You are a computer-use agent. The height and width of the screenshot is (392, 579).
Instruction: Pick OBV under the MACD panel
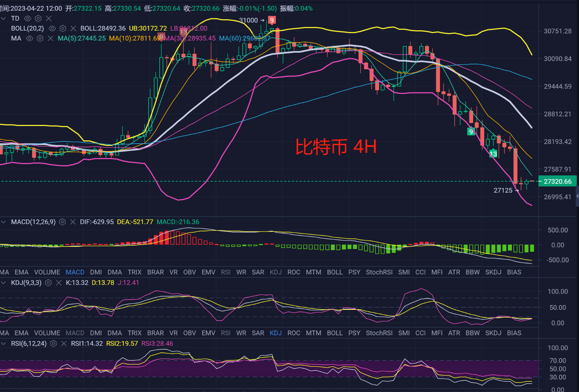190,272
